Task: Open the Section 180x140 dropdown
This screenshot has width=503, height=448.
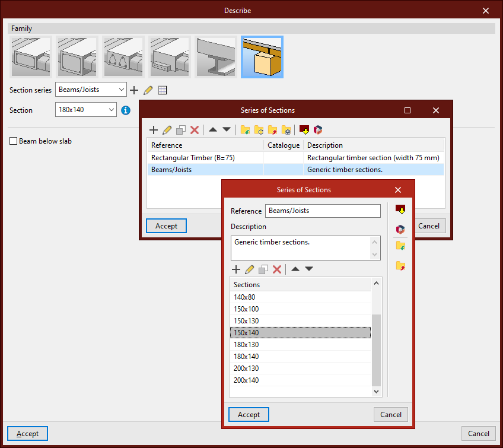Action: click(85, 110)
